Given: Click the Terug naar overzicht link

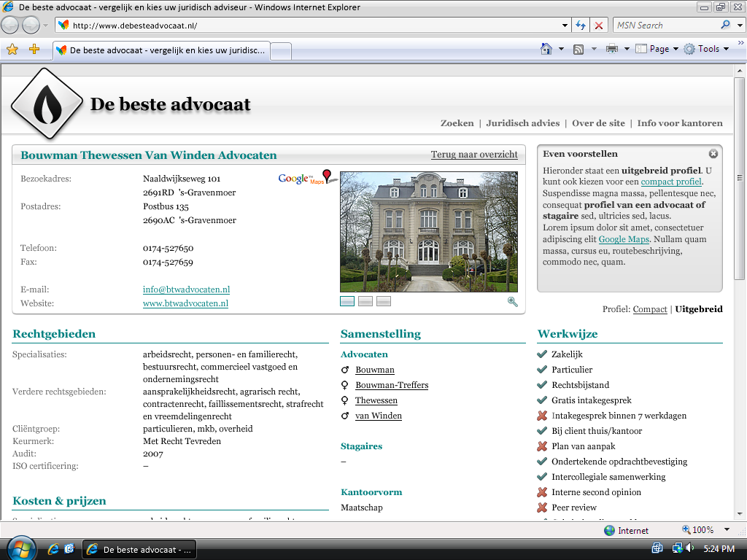Looking at the screenshot, I should pyautogui.click(x=474, y=155).
